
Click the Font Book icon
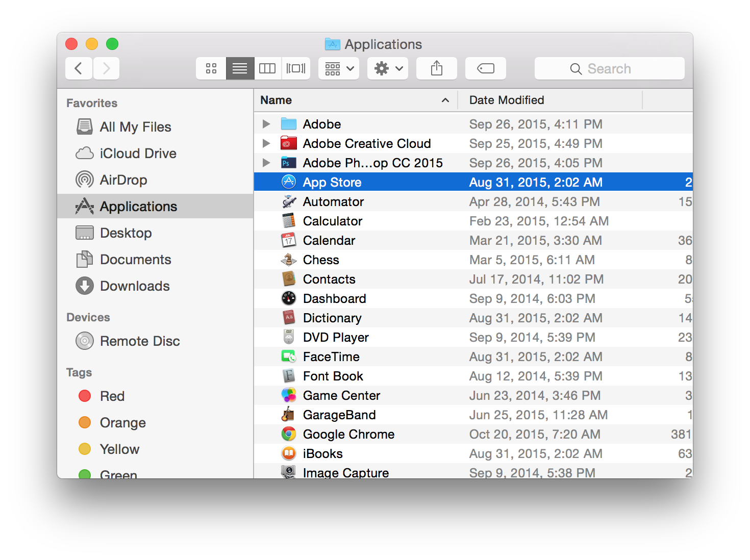point(289,376)
